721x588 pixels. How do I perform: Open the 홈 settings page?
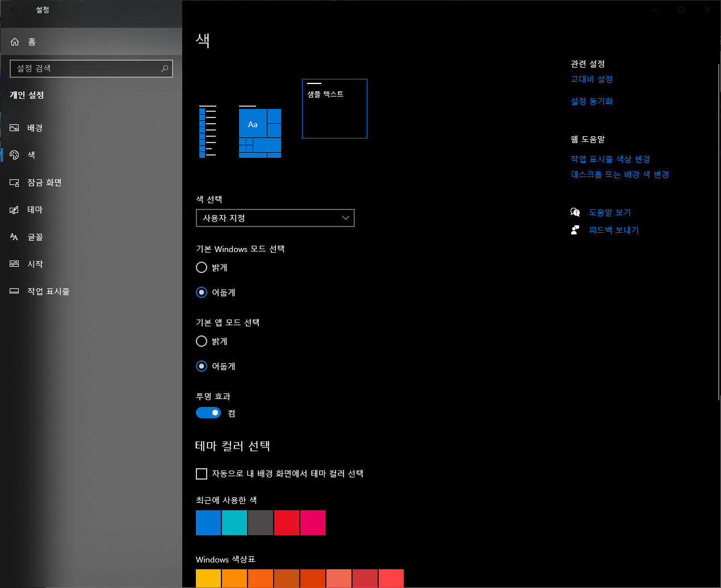point(91,41)
